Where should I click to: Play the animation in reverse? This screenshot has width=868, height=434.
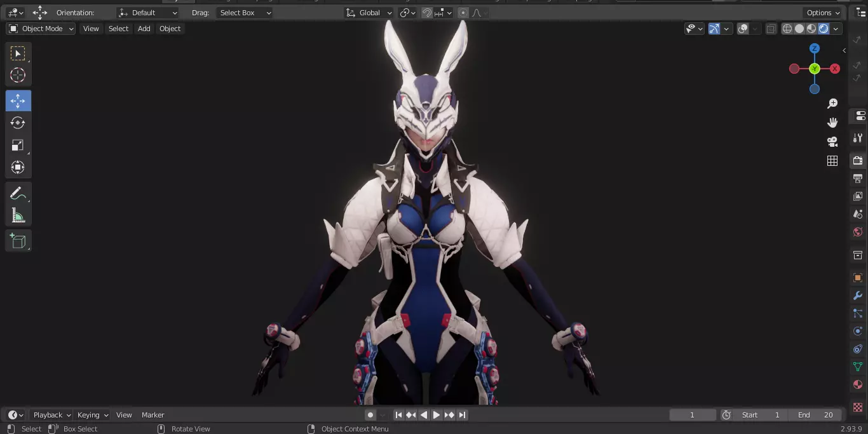[424, 415]
